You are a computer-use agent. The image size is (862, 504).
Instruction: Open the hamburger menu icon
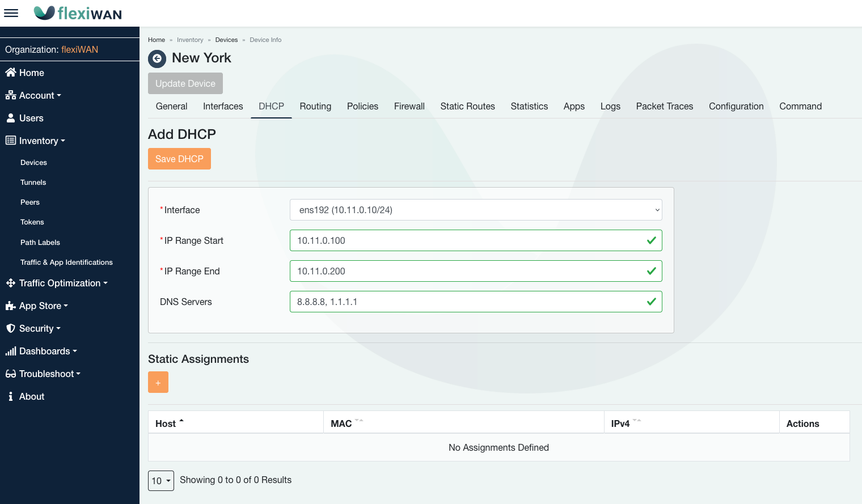pos(11,13)
